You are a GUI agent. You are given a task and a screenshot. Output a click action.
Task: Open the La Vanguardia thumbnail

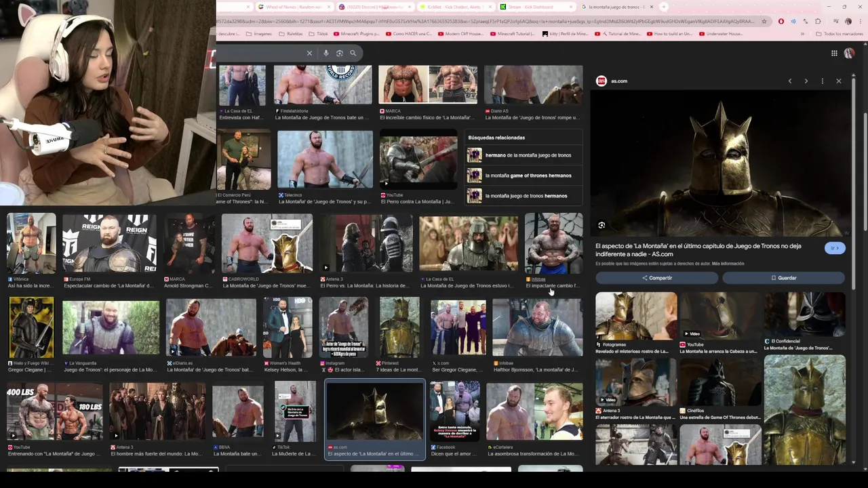point(111,328)
